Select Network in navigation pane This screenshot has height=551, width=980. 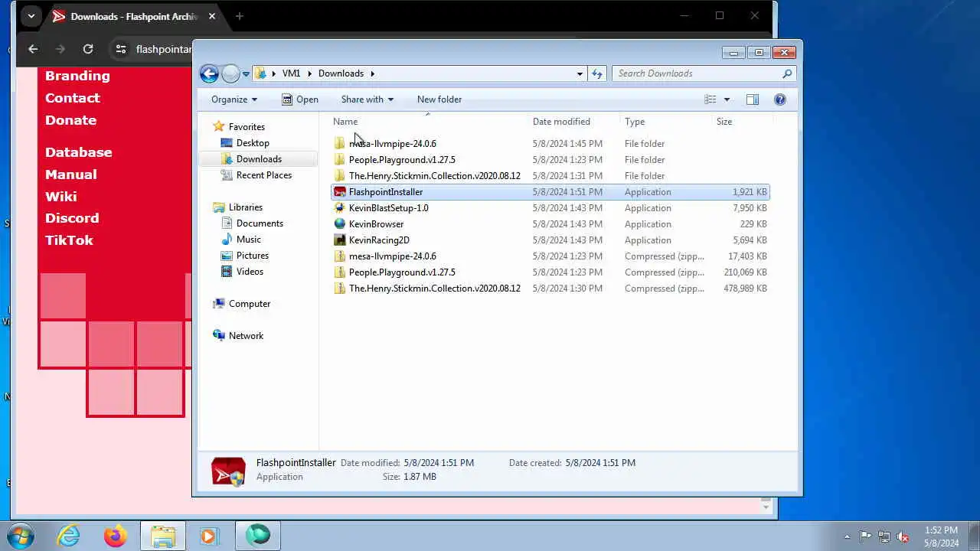[x=246, y=336]
